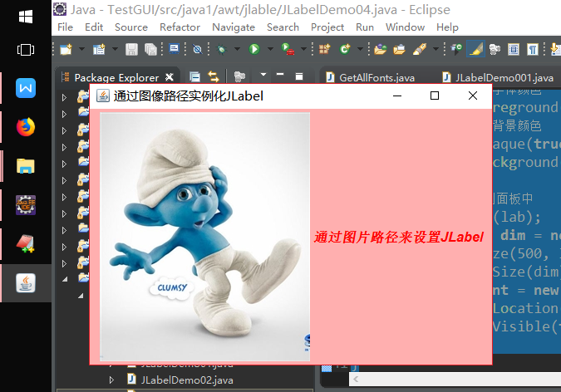Open the blue W app on taskbar

26,88
